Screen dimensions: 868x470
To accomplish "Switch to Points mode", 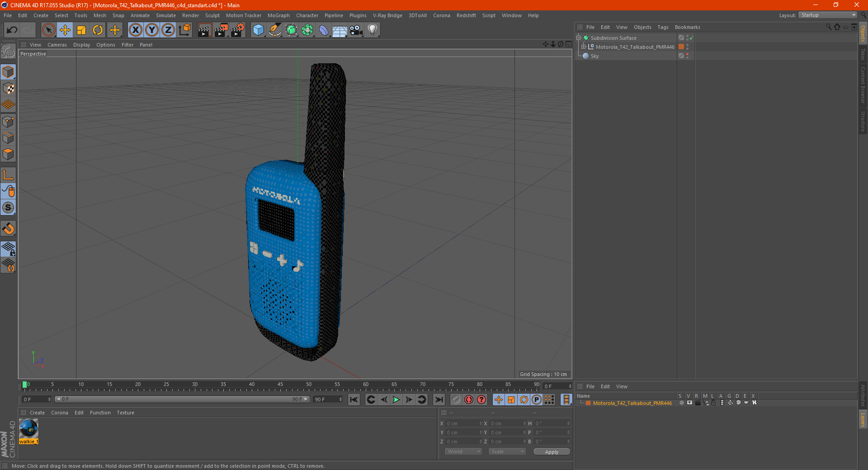I will click(8, 122).
